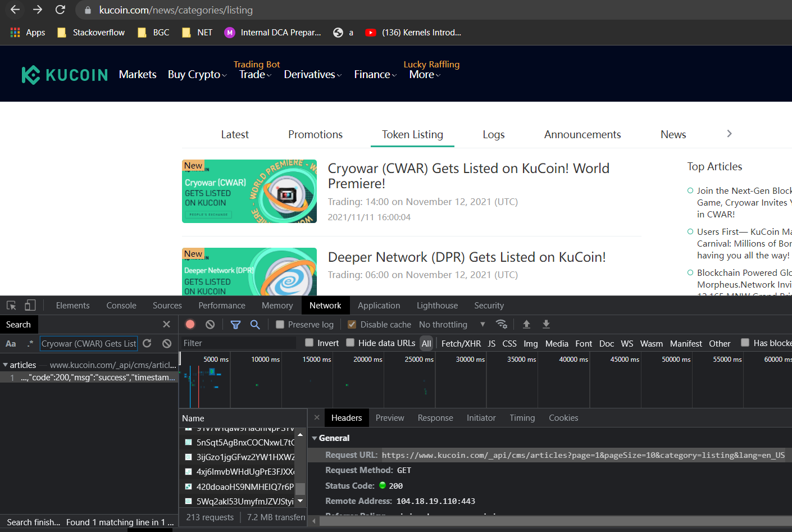Image resolution: width=792 pixels, height=532 pixels.
Task: Expand the Buy Crypto menu
Action: [197, 75]
